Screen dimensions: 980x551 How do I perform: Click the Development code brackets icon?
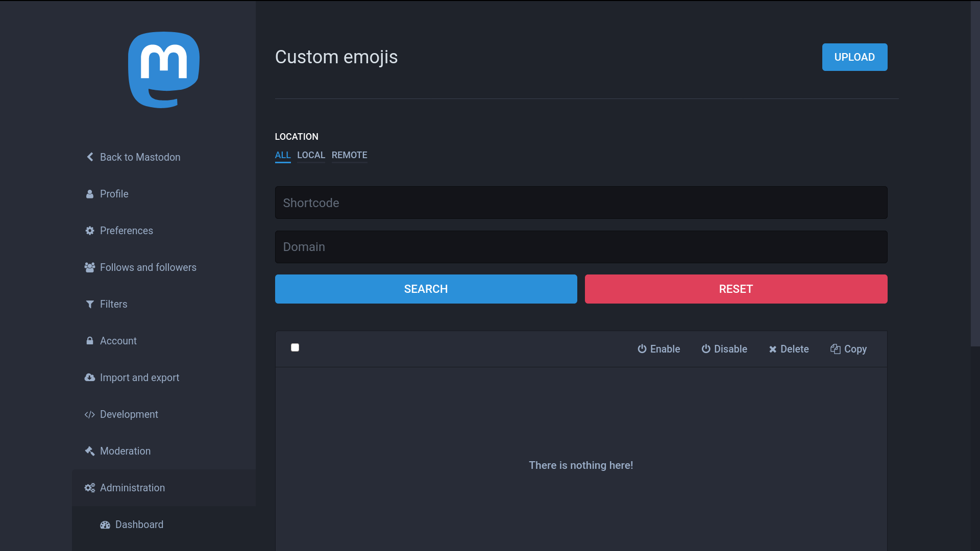tap(90, 414)
